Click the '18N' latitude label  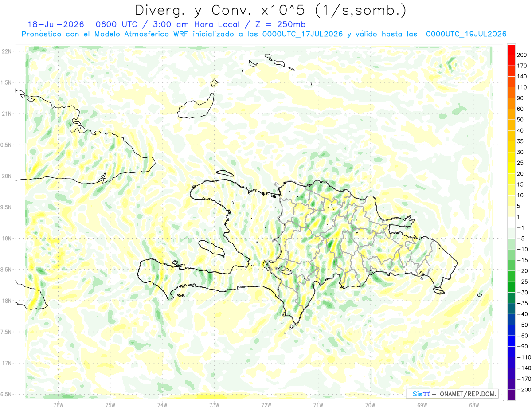6,301
